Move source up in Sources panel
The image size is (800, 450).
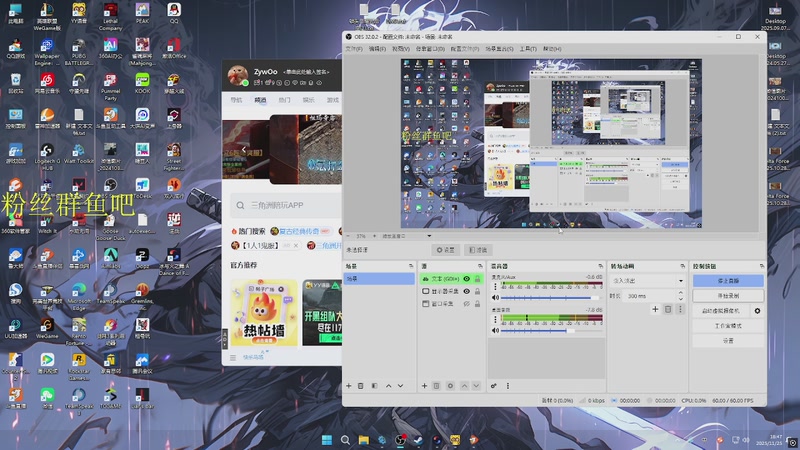click(x=464, y=386)
